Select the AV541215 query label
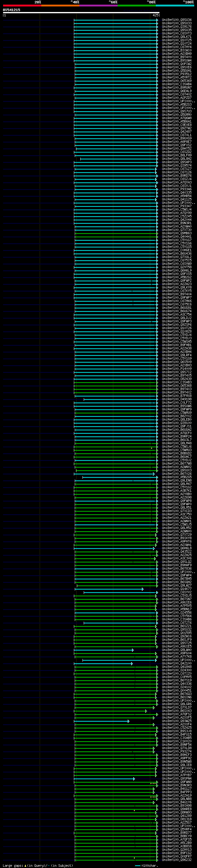The image size is (197, 868). pos(11,10)
